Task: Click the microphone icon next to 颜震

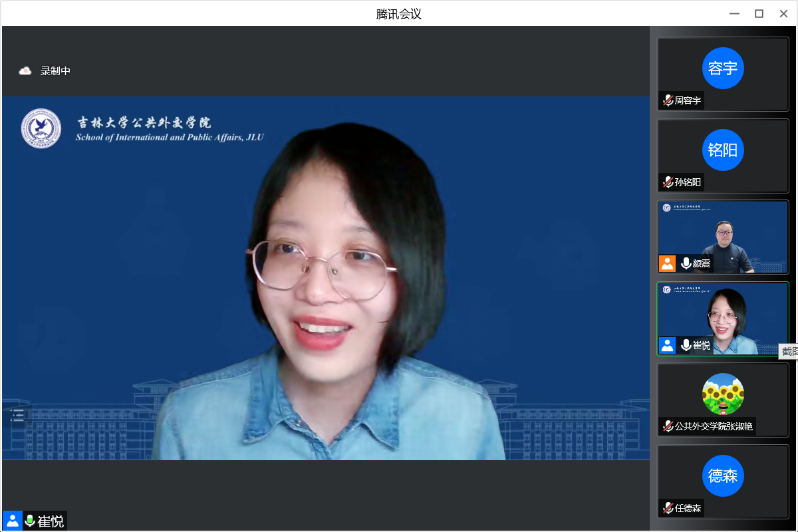Action: point(686,263)
